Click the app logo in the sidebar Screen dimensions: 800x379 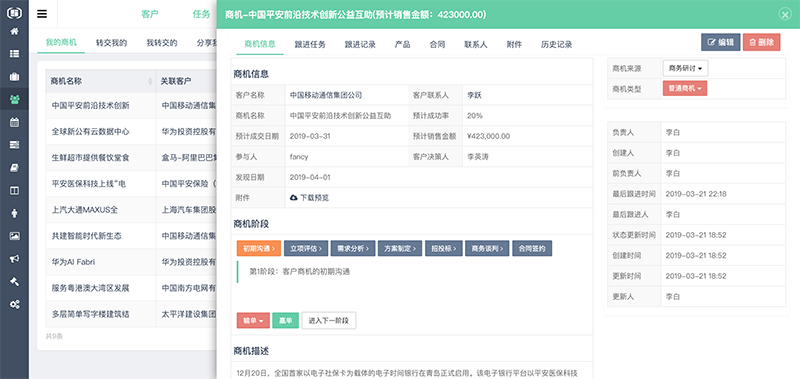click(14, 13)
